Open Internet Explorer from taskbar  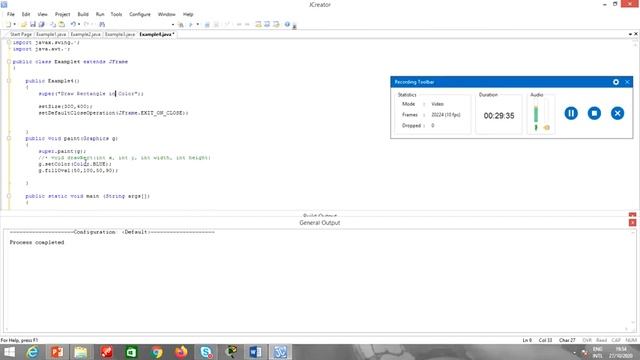(x=32, y=352)
